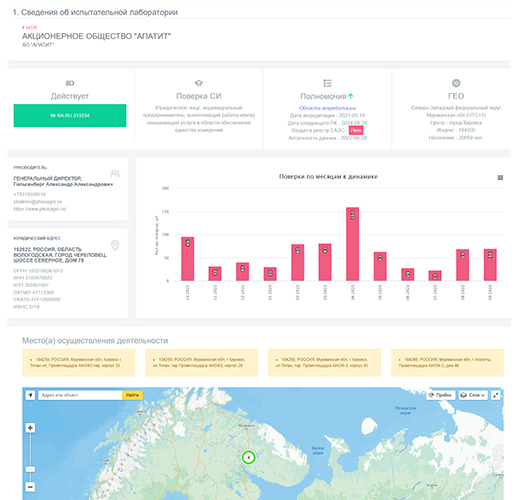The height and width of the screenshot is (500, 518).
Task: Open the Область аккредитации link
Action: pos(327,108)
